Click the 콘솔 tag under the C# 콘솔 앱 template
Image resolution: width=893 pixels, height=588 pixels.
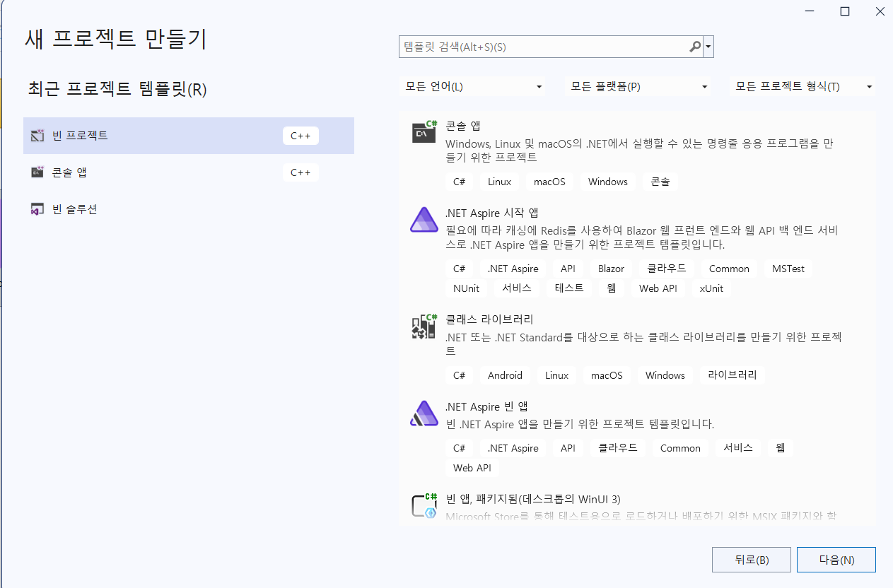[660, 182]
